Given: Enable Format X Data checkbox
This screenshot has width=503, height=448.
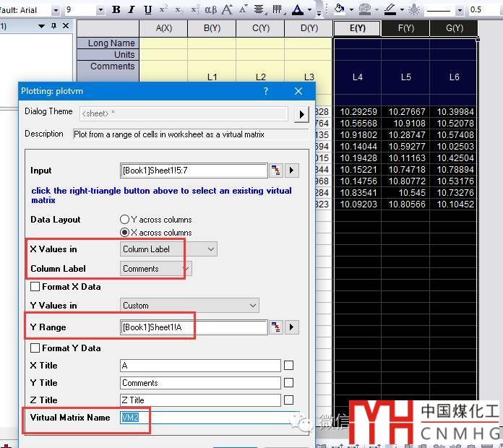Looking at the screenshot, I should coord(35,286).
